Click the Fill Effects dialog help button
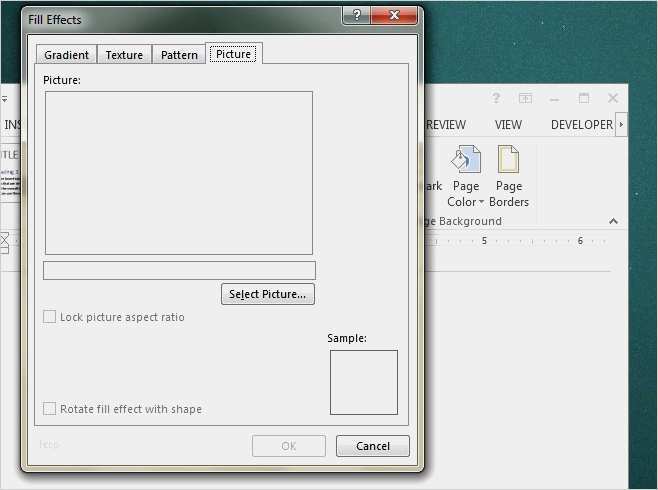 pyautogui.click(x=356, y=17)
